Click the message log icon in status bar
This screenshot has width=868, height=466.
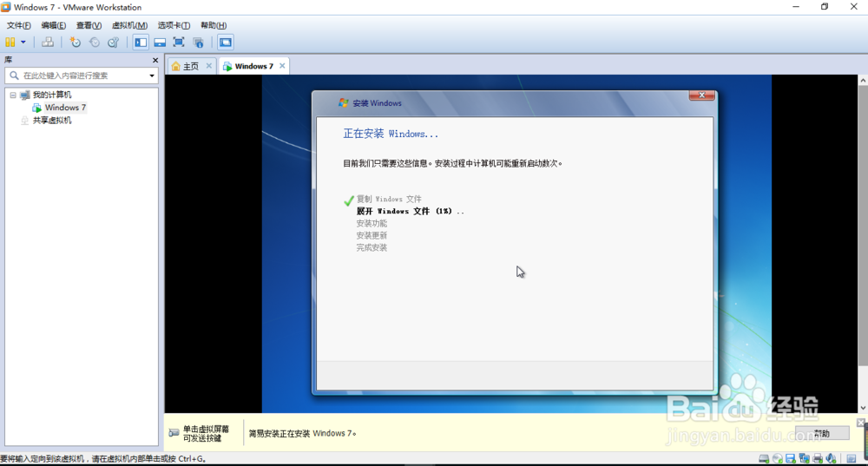[852, 458]
